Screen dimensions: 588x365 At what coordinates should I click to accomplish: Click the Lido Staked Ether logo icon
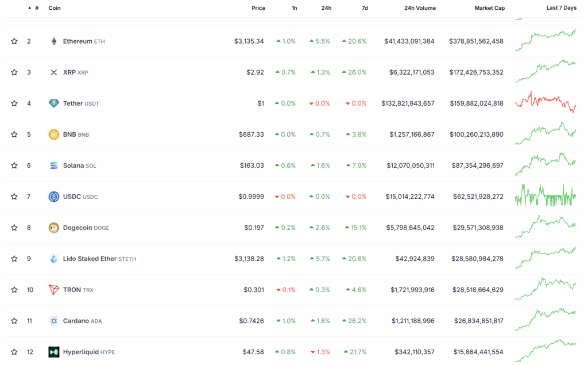pos(53,259)
